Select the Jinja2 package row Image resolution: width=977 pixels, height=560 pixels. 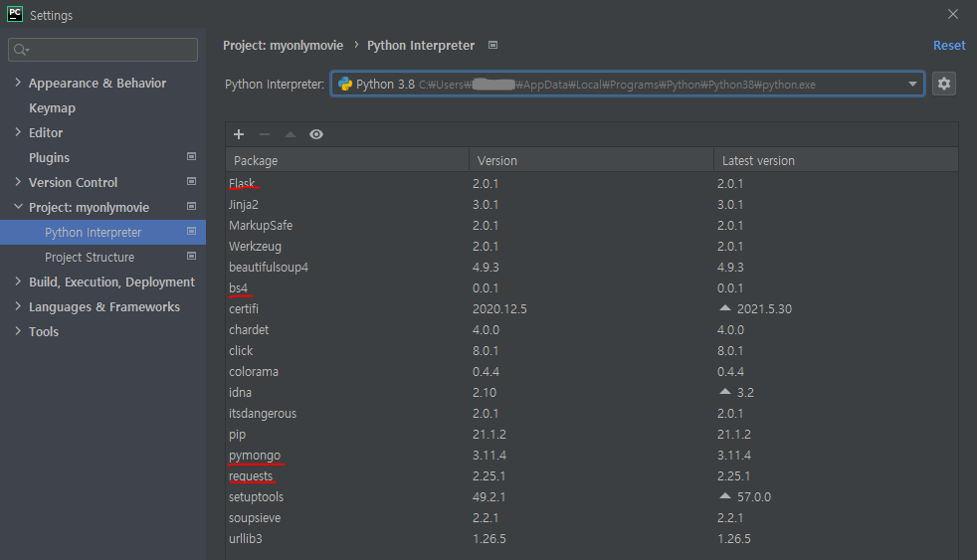pyautogui.click(x=592, y=204)
